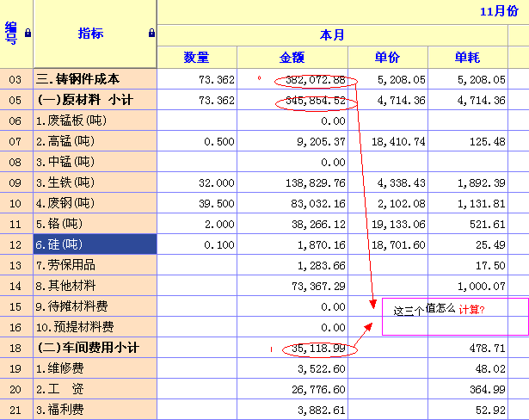Select row 7.劳保用品

click(x=95, y=265)
